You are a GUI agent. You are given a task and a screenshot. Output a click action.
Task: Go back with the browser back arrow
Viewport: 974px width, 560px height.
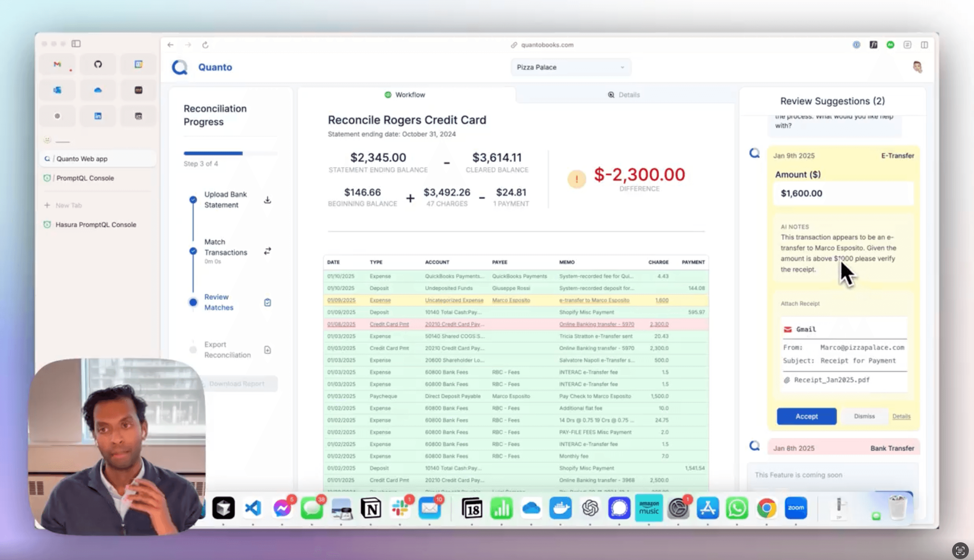click(x=170, y=45)
